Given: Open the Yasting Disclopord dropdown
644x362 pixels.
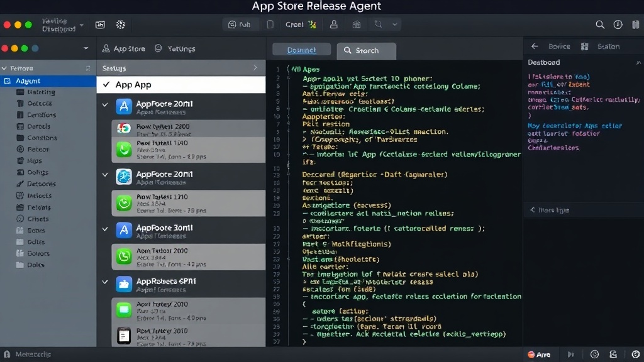Looking at the screenshot, I should tap(62, 25).
